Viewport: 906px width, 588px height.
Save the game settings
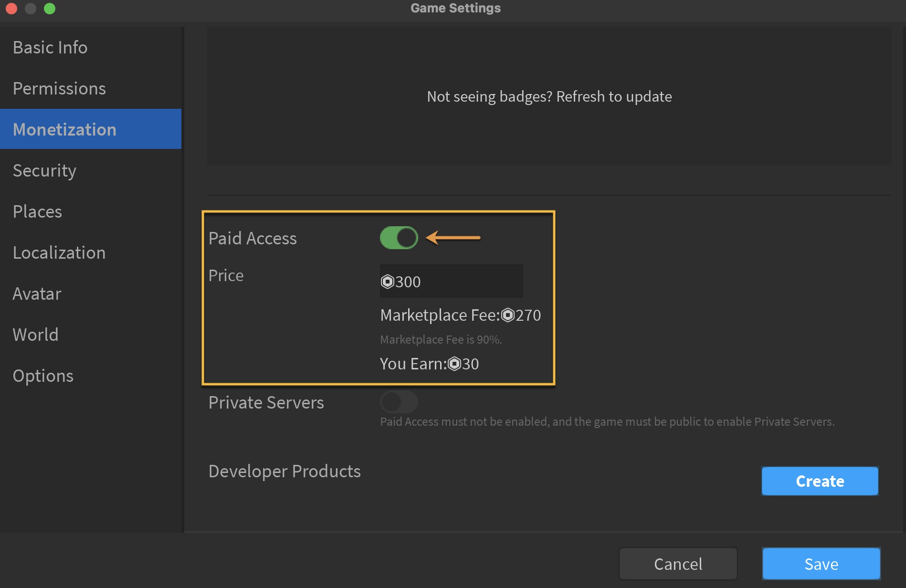821,564
